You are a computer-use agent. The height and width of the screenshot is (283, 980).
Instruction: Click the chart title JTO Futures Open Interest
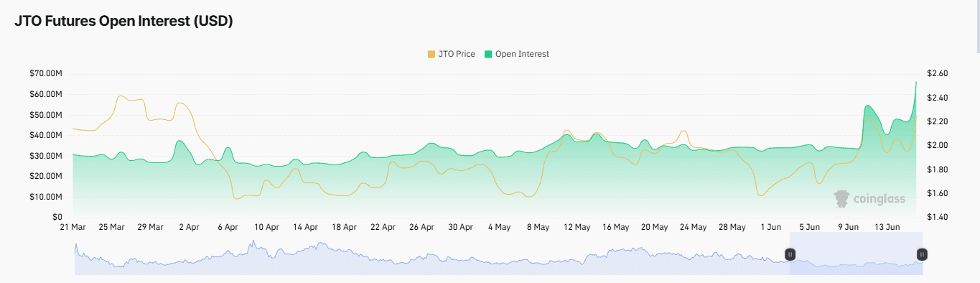(x=123, y=22)
